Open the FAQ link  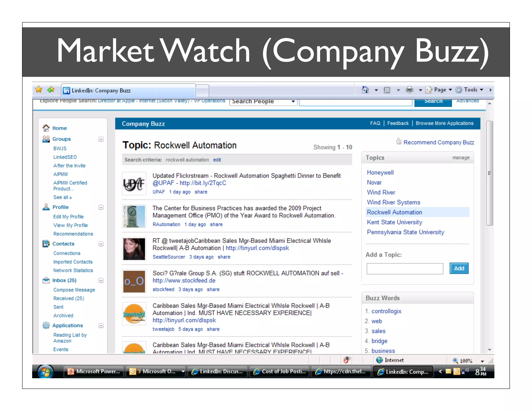pos(375,123)
